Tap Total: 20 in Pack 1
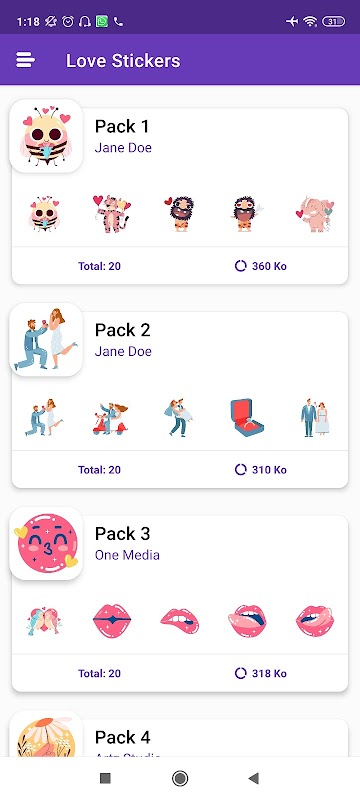 pos(99,266)
